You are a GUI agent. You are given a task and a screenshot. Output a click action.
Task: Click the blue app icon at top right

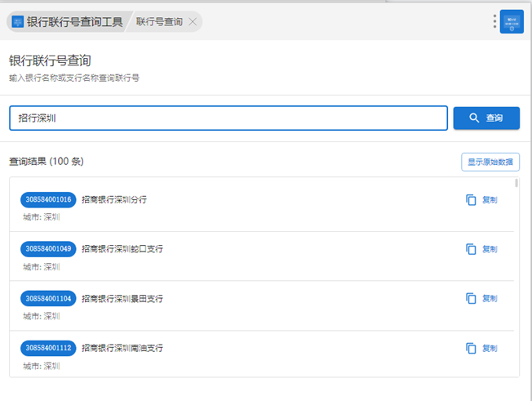[x=512, y=22]
